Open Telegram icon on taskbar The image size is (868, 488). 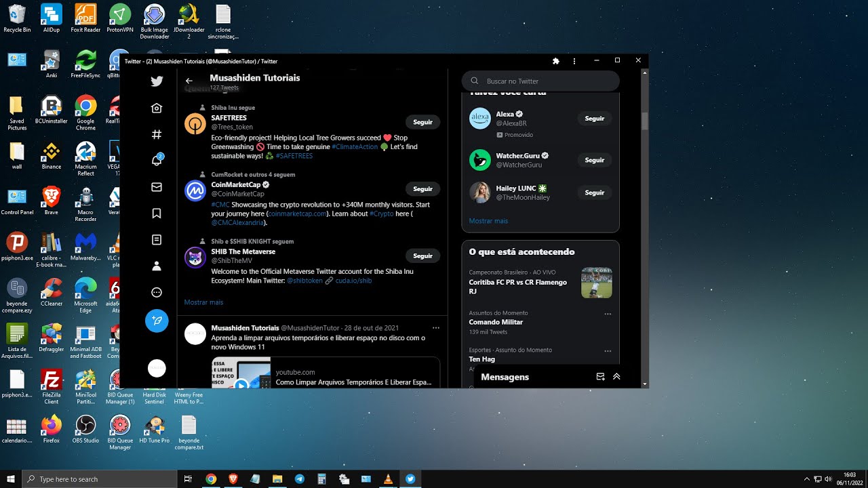pyautogui.click(x=300, y=479)
